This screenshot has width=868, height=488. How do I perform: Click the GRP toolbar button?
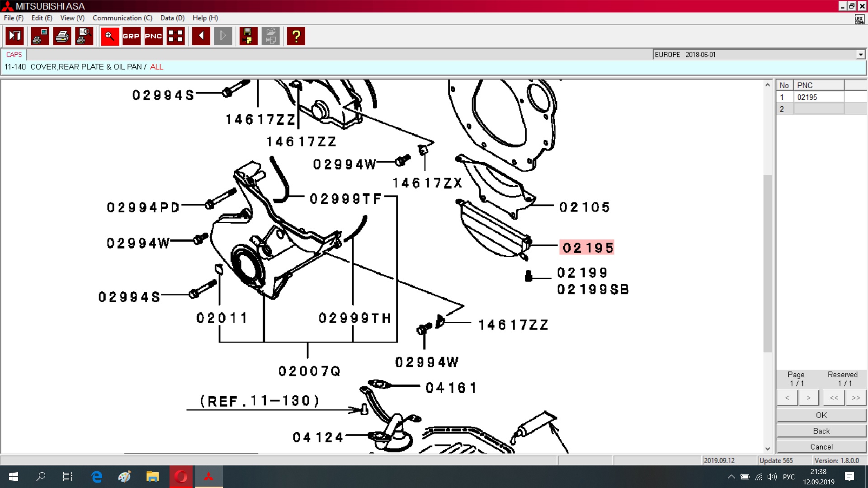coord(131,36)
